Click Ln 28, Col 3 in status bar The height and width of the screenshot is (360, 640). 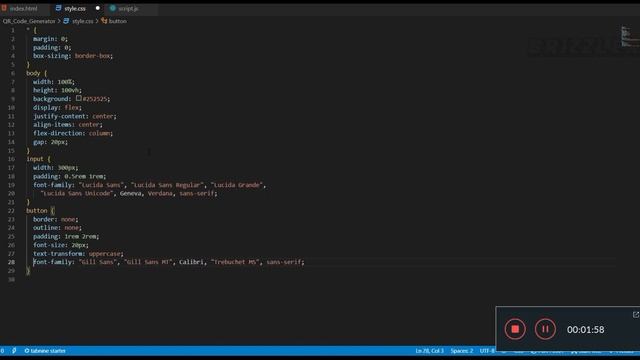(x=429, y=351)
